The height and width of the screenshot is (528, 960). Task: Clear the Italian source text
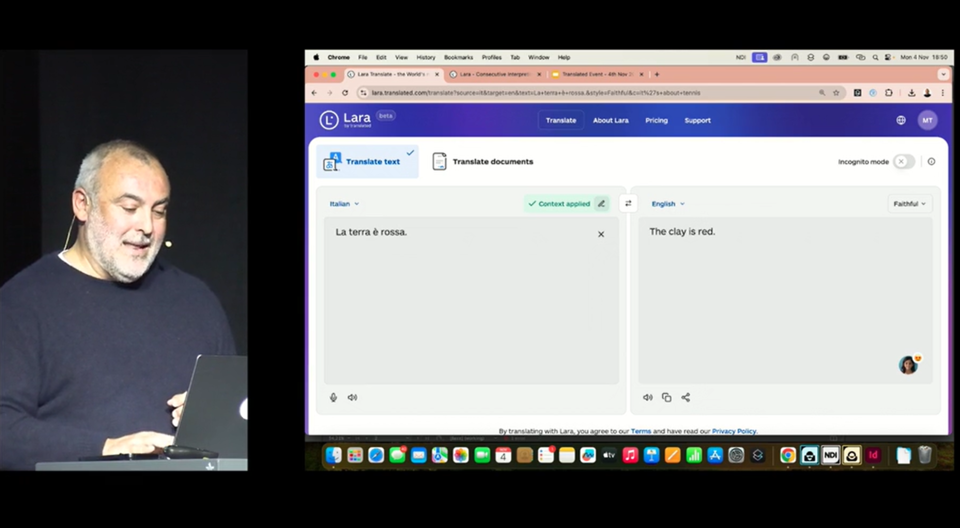coord(601,234)
